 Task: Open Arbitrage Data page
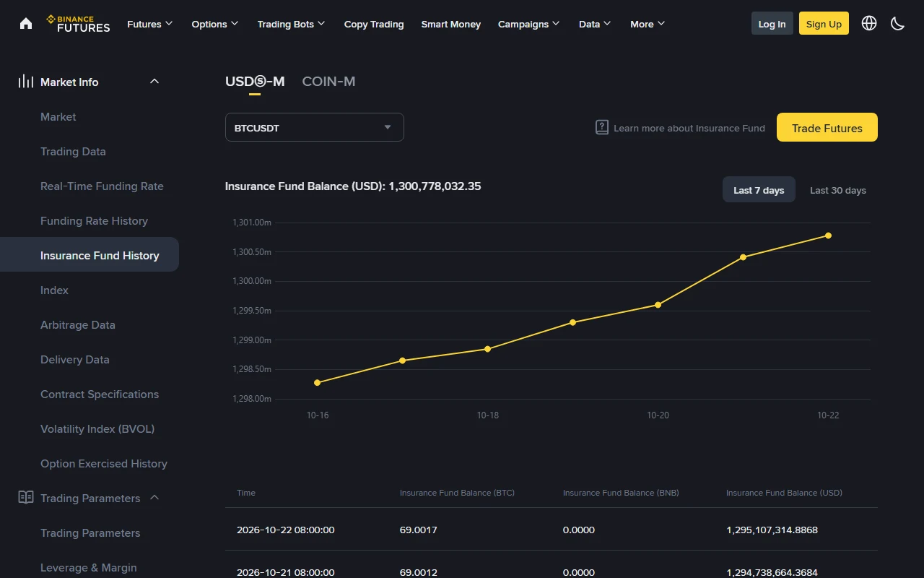pos(78,324)
